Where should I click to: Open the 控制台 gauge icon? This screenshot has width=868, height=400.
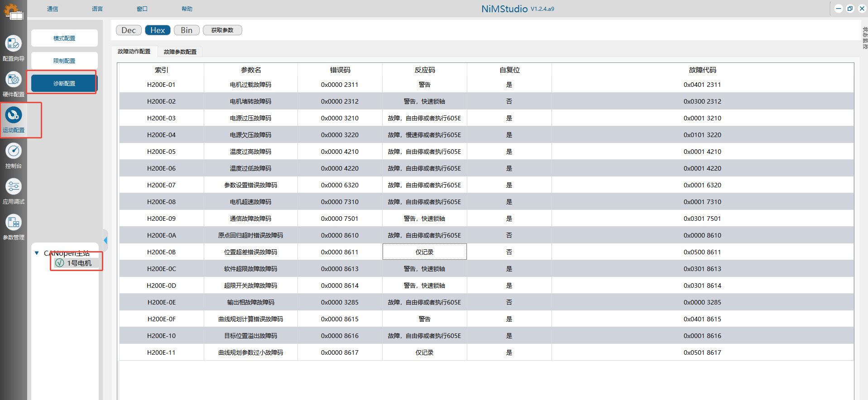click(14, 151)
